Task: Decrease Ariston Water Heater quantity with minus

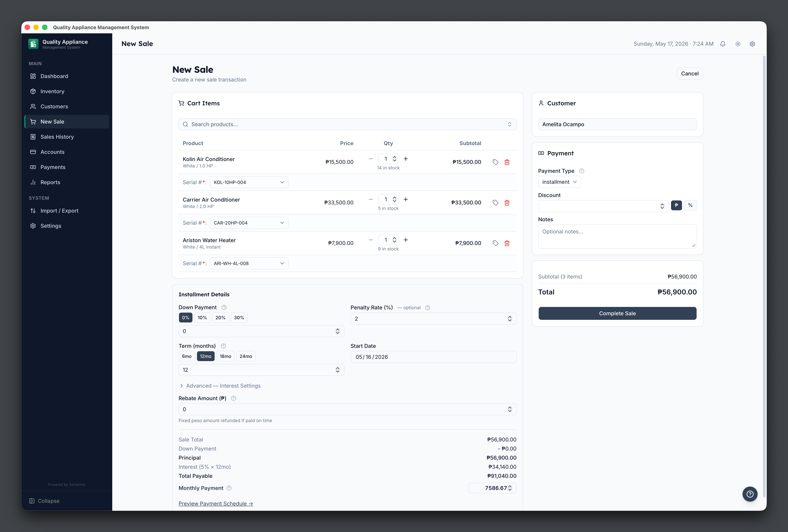Action: (x=371, y=240)
